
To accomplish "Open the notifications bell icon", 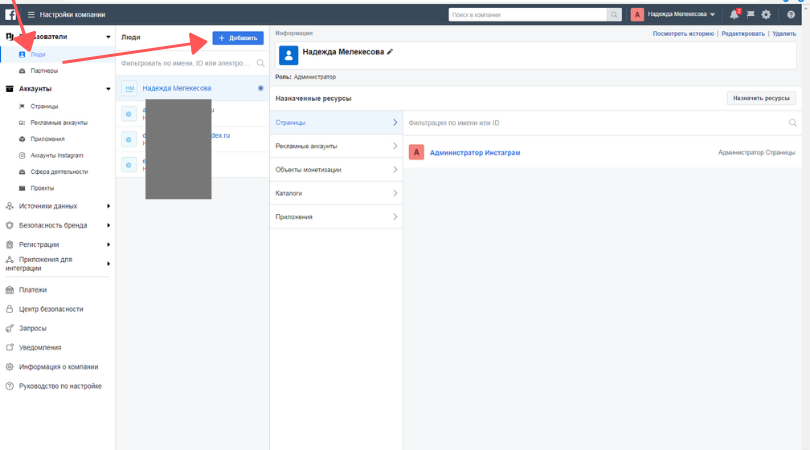I will click(734, 14).
